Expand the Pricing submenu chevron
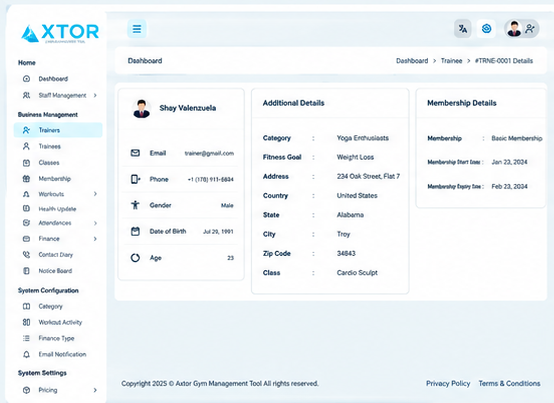Viewport: 554px width, 403px height. [95, 390]
